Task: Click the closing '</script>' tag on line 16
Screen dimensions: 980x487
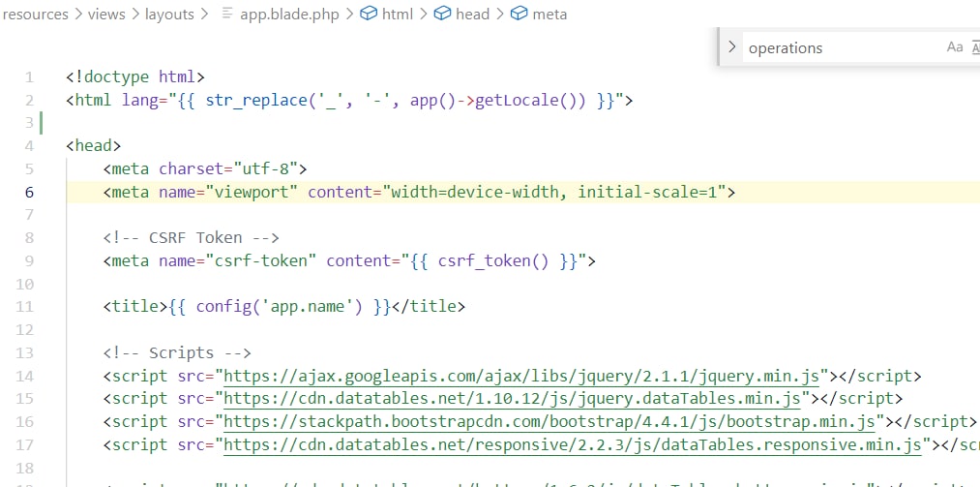Action: 935,421
